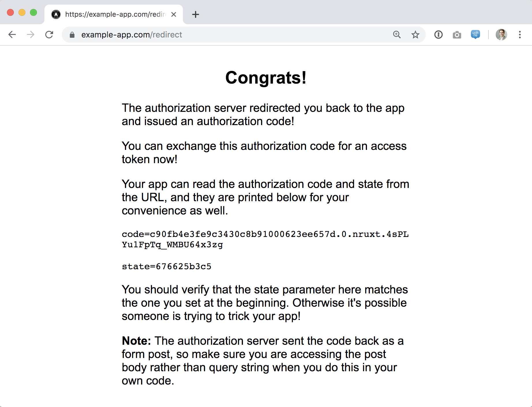Reload the current page

click(49, 35)
